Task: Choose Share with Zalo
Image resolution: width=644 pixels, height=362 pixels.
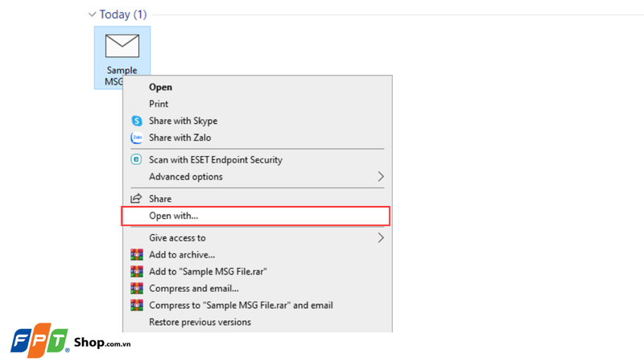Action: [180, 138]
